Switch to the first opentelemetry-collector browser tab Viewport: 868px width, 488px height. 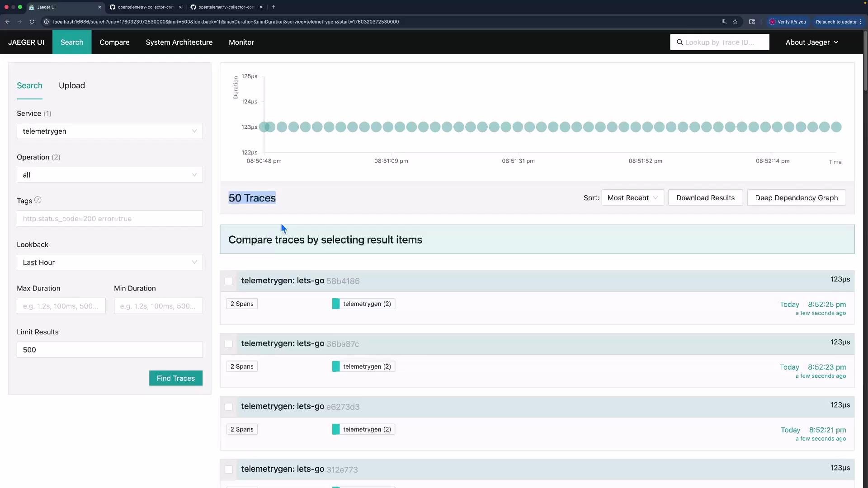pos(146,7)
